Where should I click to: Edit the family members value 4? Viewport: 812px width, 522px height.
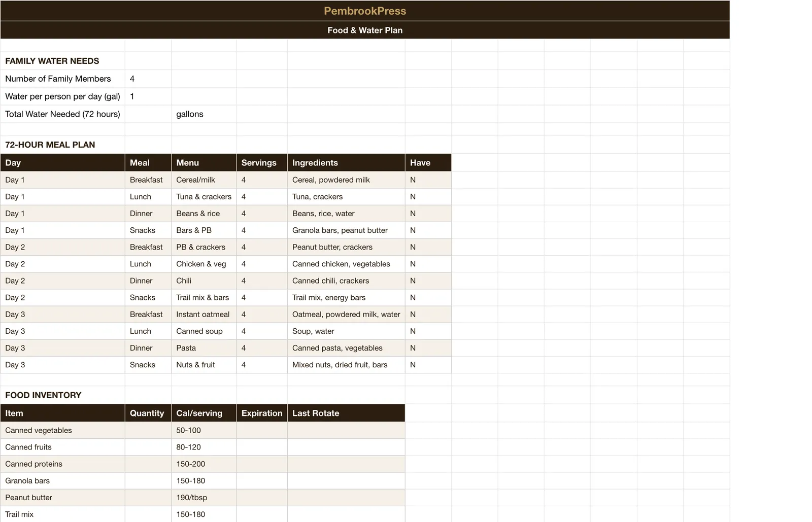tap(148, 79)
